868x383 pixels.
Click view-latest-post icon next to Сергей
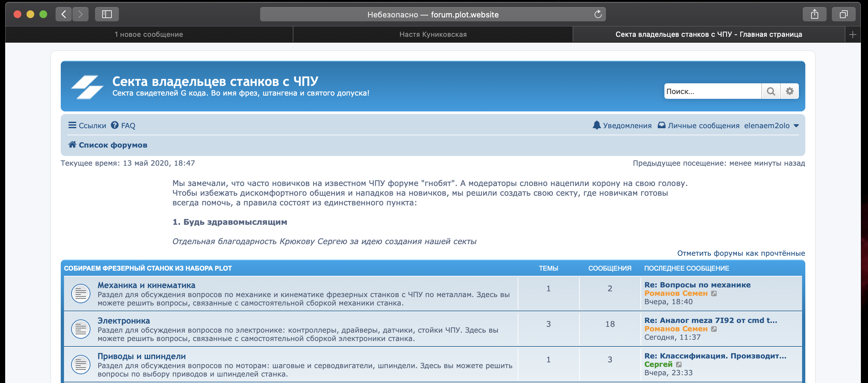coord(679,365)
